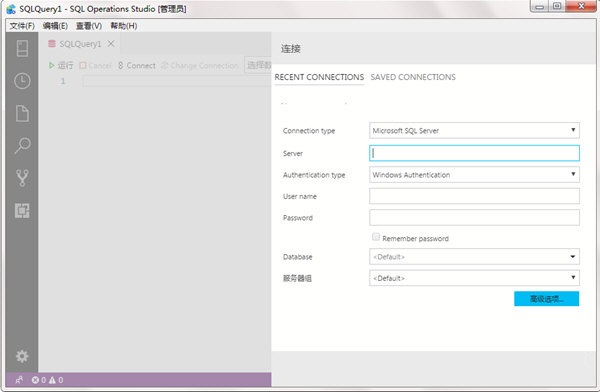Open the Search magnifier icon
The height and width of the screenshot is (392, 600).
(22, 146)
